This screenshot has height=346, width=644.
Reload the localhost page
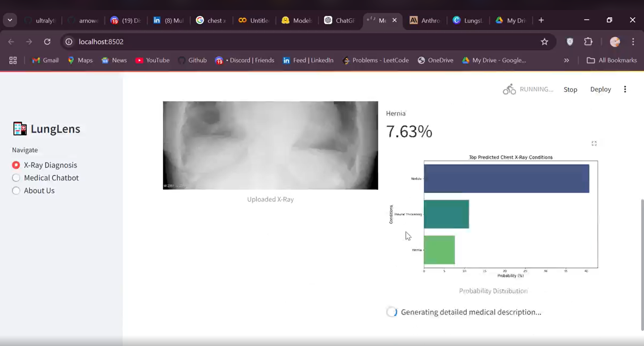47,42
